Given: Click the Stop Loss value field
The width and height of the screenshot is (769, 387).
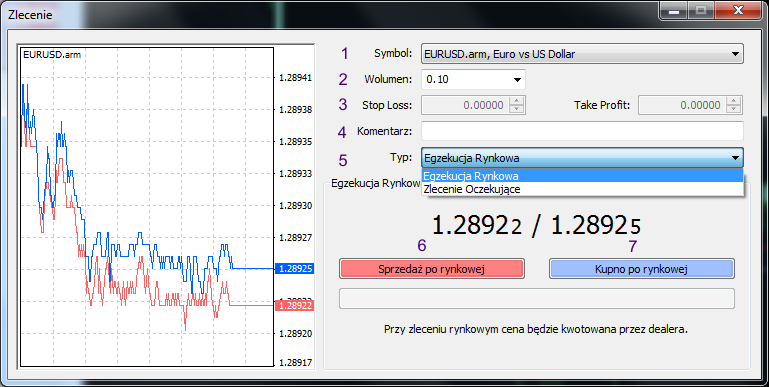Looking at the screenshot, I should pyautogui.click(x=465, y=105).
